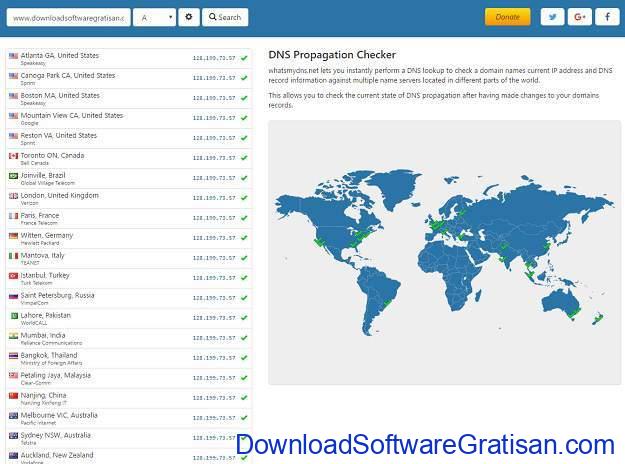Select the Canoga Park CA, United States text
This screenshot has height=464, width=625.
point(68,75)
